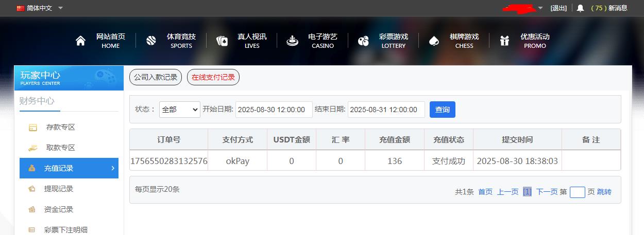The image size is (644, 235).
Task: Click the home house icon
Action: (80, 41)
